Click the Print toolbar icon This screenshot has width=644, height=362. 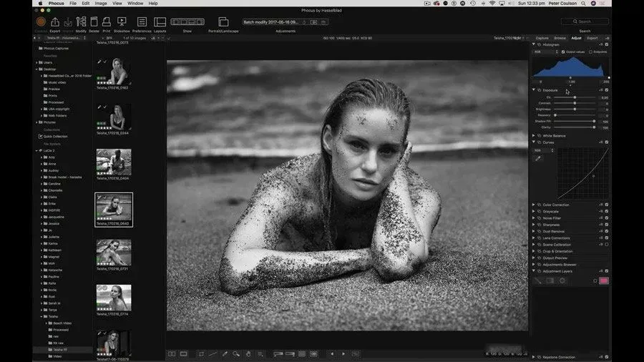point(107,21)
